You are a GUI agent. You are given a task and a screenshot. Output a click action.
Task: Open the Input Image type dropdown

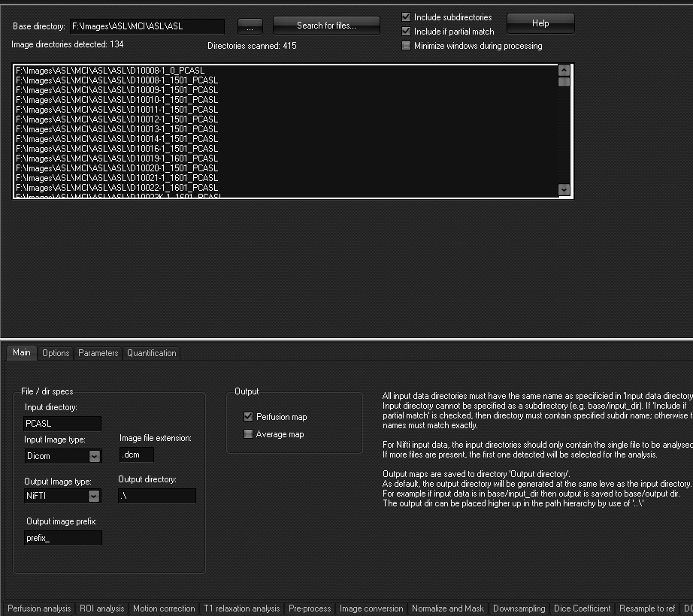point(94,456)
